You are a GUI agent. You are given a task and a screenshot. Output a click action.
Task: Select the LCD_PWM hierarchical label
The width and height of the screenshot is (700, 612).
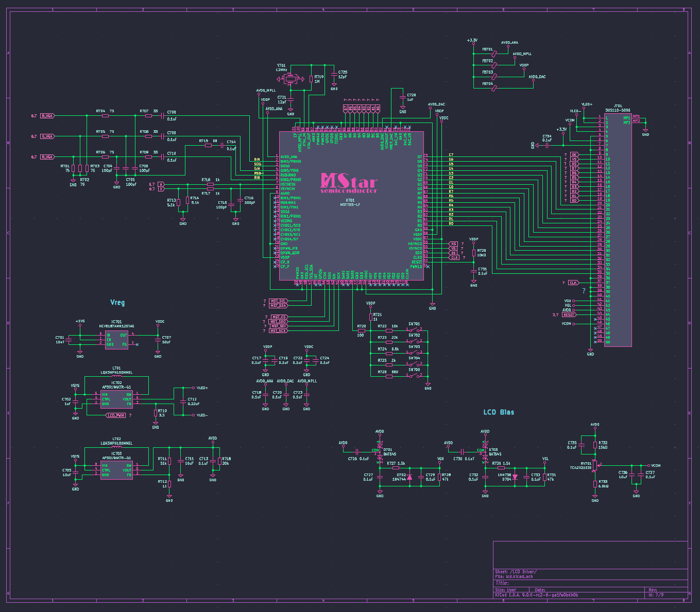(x=115, y=415)
